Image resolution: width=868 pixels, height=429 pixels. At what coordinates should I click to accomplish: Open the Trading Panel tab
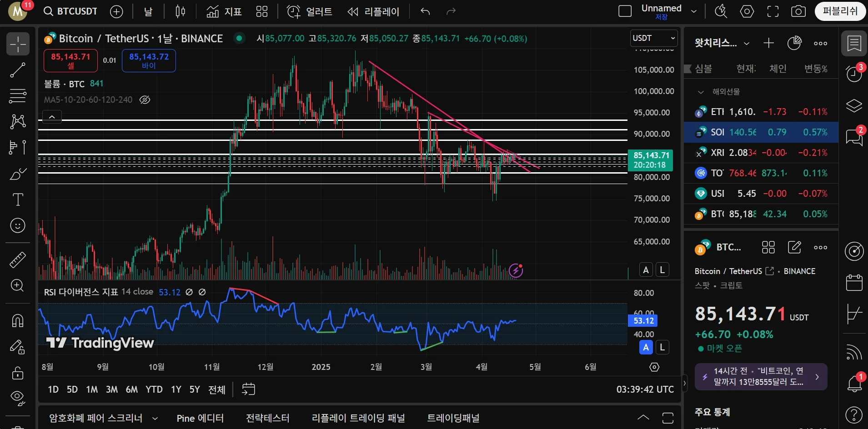pyautogui.click(x=453, y=418)
